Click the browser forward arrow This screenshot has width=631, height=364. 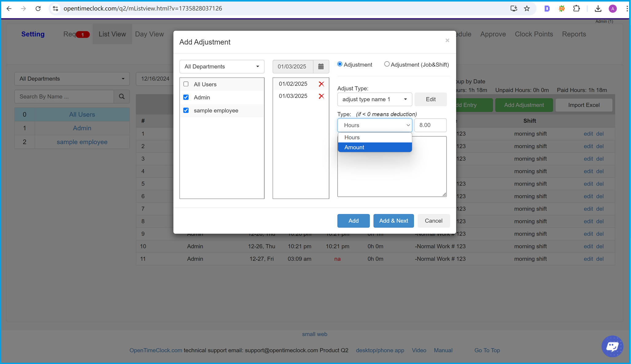click(24, 9)
